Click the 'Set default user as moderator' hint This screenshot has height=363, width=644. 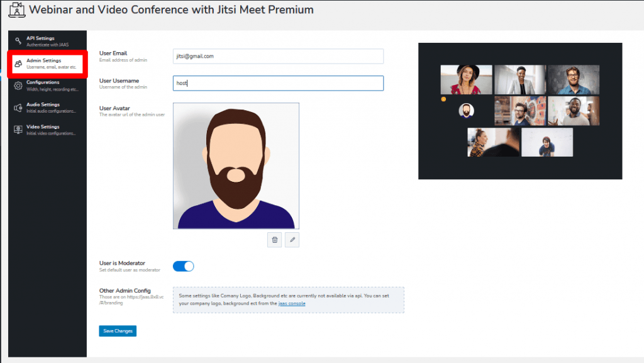click(x=130, y=270)
